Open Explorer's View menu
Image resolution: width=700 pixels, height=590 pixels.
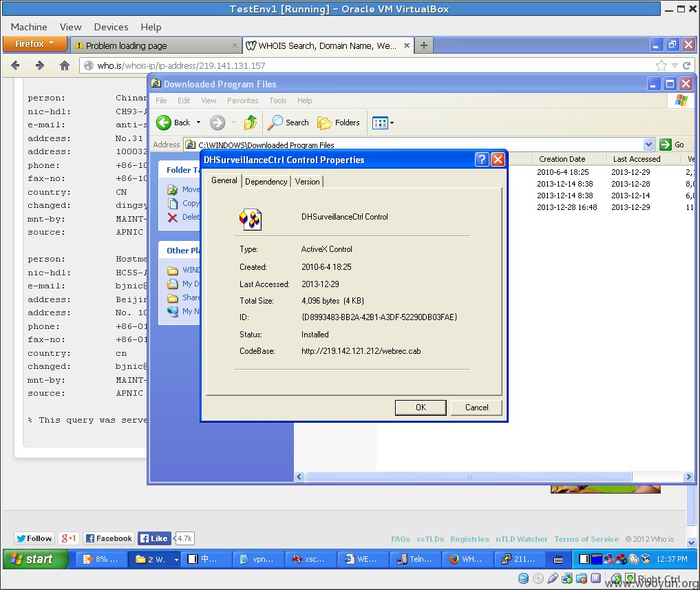209,101
